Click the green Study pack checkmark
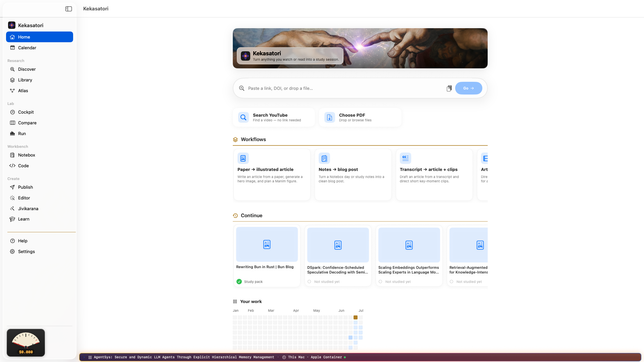The image size is (644, 362). click(239, 282)
